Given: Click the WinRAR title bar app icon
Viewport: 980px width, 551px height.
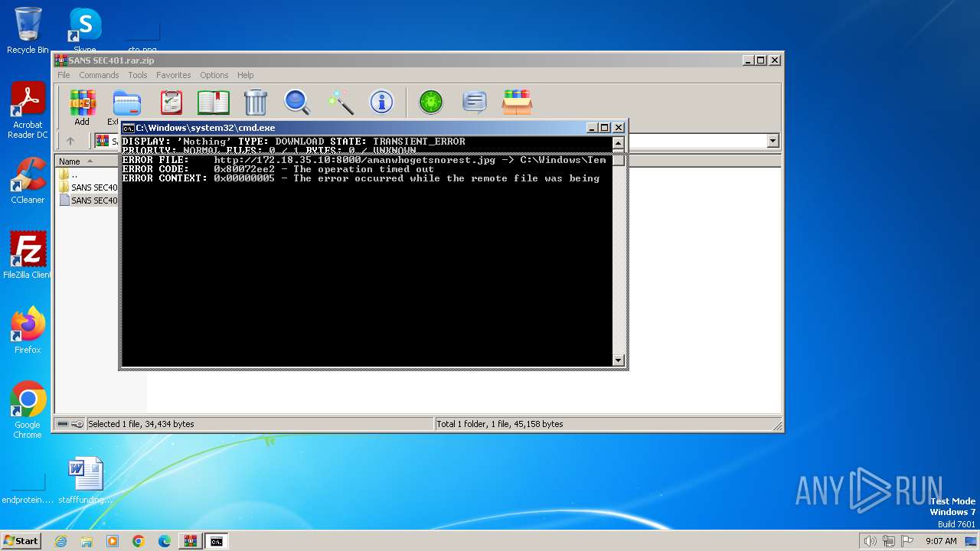Looking at the screenshot, I should click(61, 60).
